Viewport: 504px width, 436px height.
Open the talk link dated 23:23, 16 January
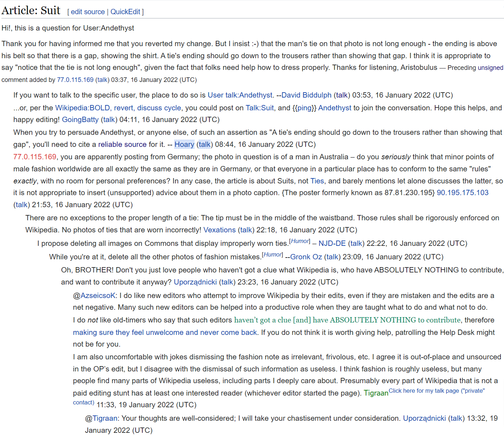coord(227,282)
